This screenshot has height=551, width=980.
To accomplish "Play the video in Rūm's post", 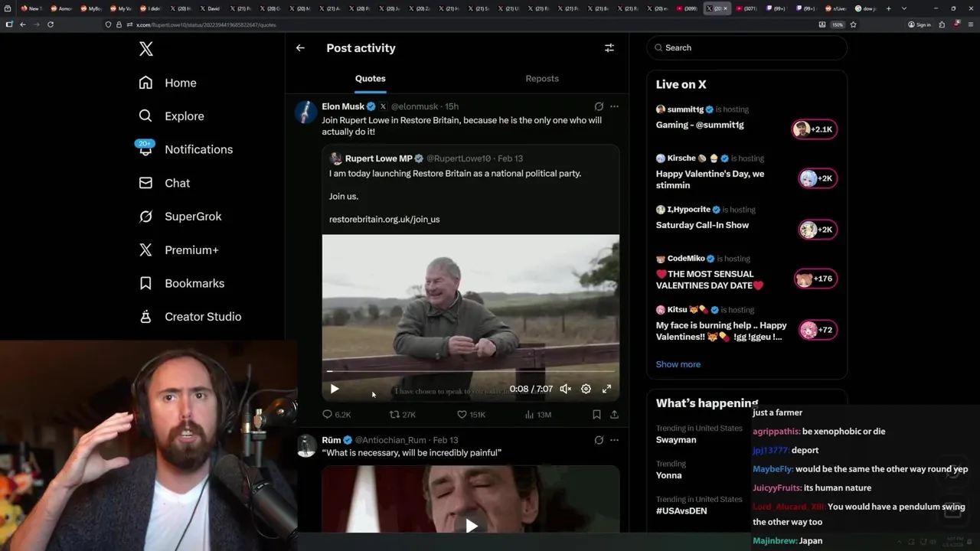I will 472,525.
